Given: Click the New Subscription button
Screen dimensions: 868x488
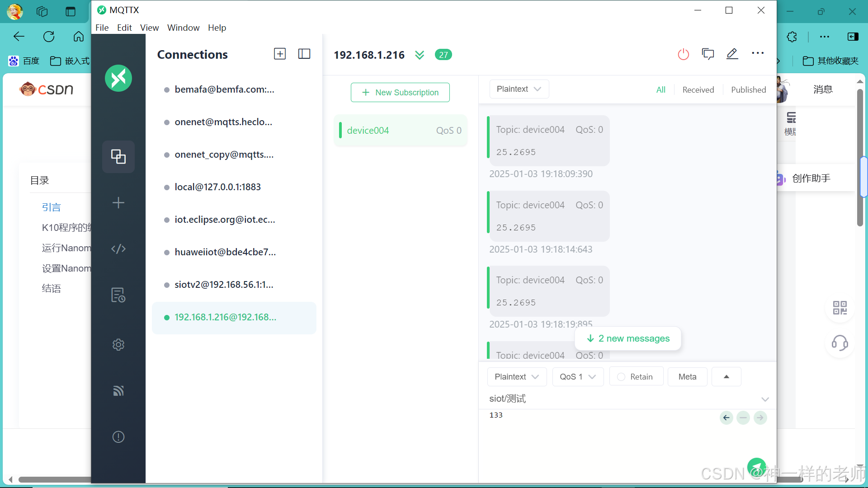Looking at the screenshot, I should (400, 92).
